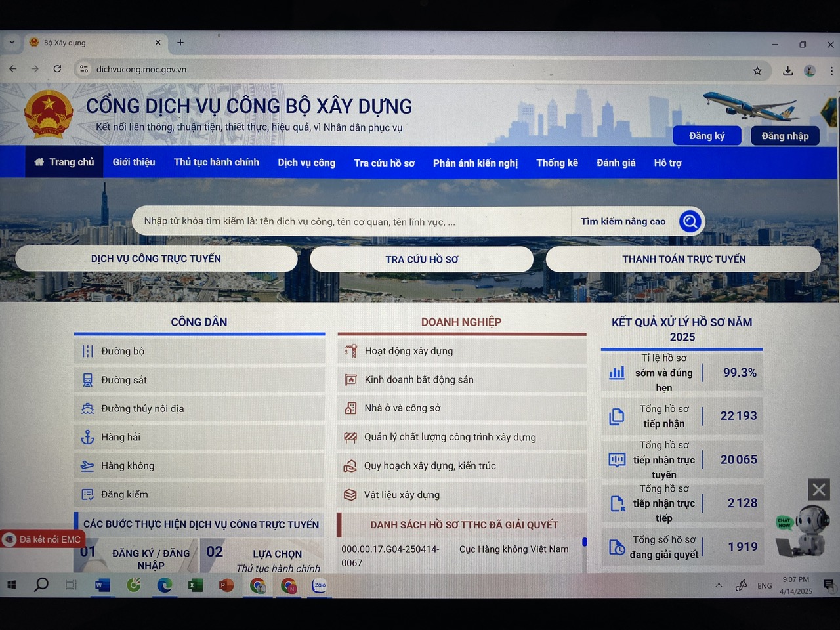840x630 pixels.
Task: Open Kinh doanh bất động sản category
Action: click(419, 379)
